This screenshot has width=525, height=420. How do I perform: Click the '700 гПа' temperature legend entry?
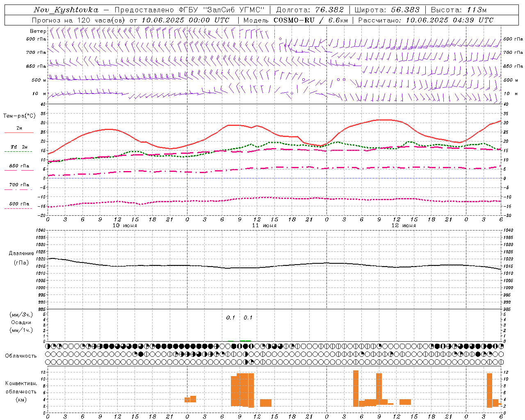point(19,185)
